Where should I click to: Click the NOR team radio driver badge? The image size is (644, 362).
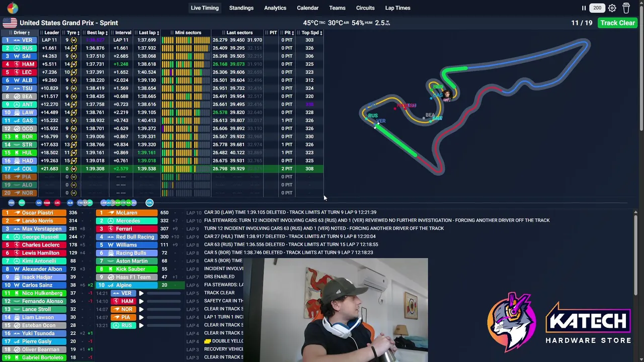tap(123, 309)
